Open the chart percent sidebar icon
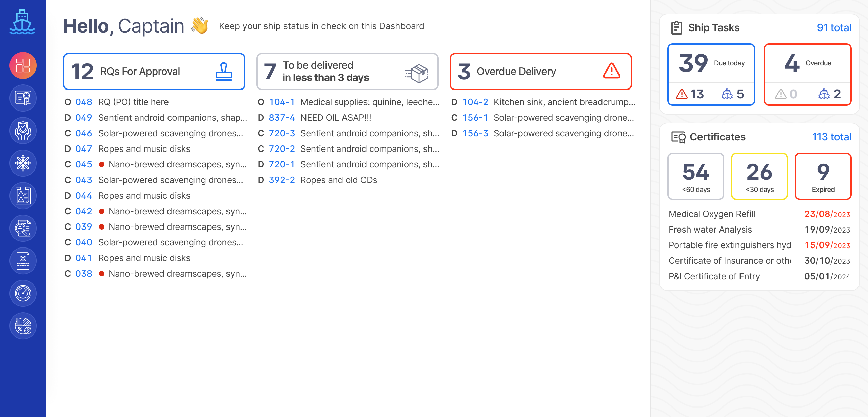 pyautogui.click(x=23, y=326)
